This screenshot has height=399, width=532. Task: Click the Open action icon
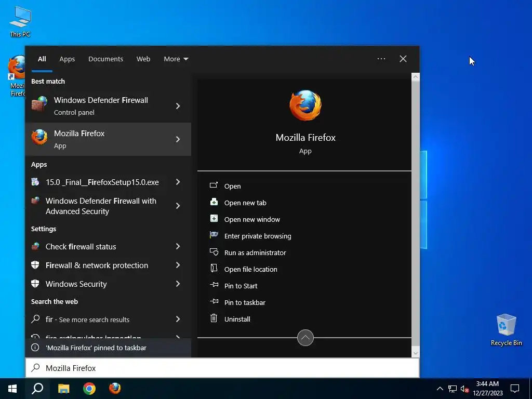click(x=214, y=185)
